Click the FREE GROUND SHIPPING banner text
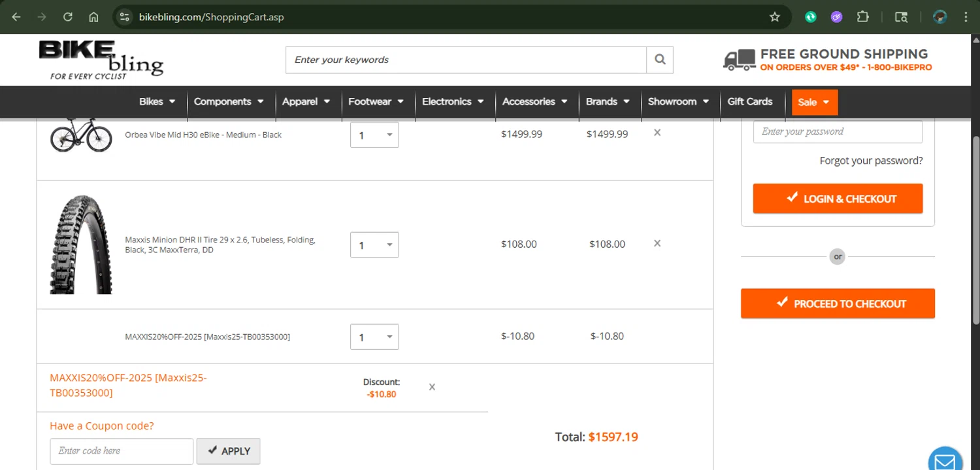 click(x=844, y=54)
